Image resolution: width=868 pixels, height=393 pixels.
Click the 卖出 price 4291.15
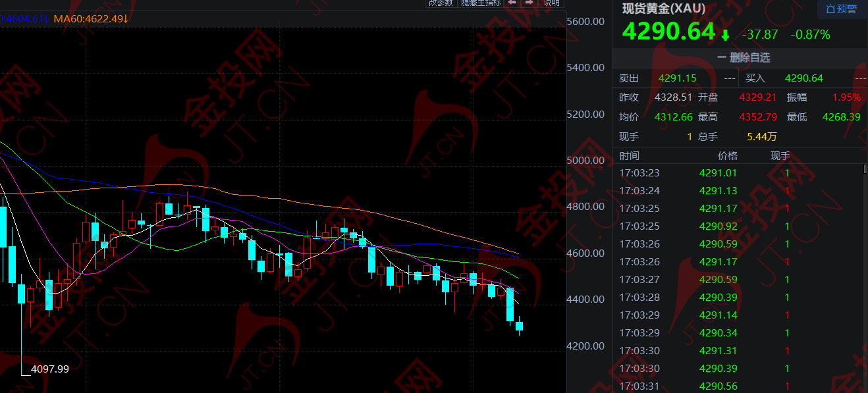point(677,78)
